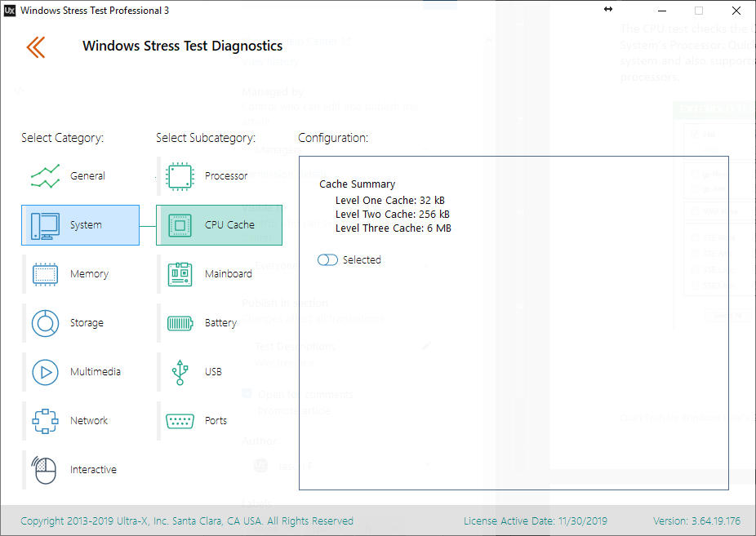756x536 pixels.
Task: Click the Network nodes icon
Action: pos(46,421)
